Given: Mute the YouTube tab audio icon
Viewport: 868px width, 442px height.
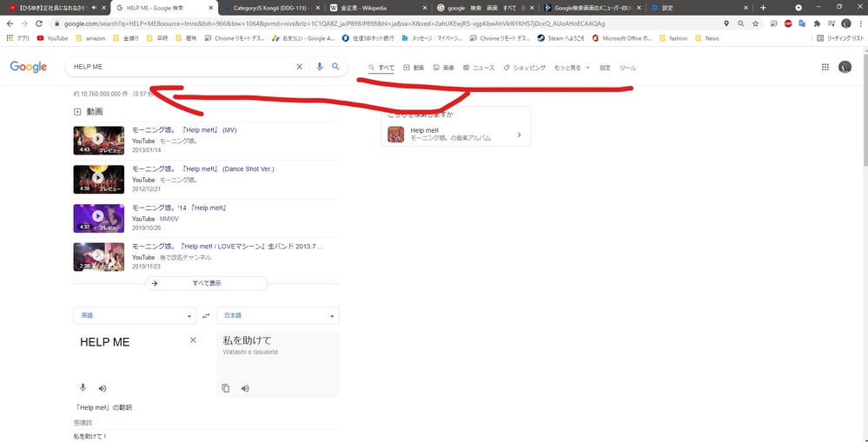Looking at the screenshot, I should pos(94,8).
